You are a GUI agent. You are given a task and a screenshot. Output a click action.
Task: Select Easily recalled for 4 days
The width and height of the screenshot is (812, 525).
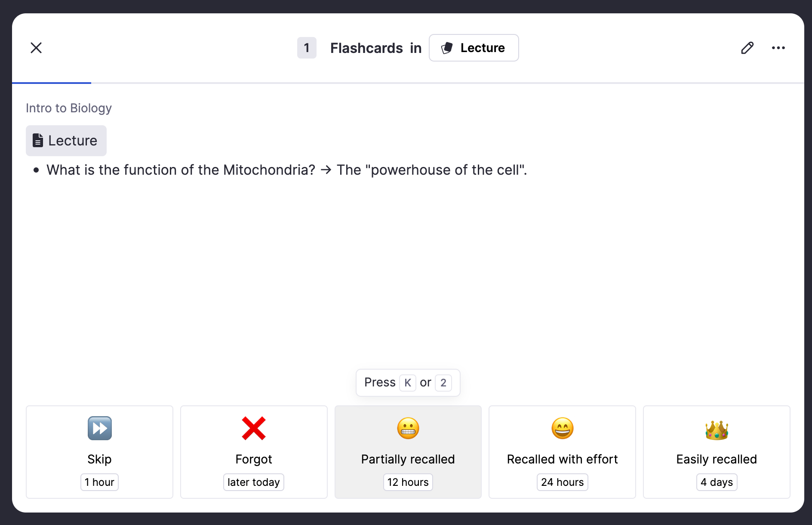coord(717,452)
